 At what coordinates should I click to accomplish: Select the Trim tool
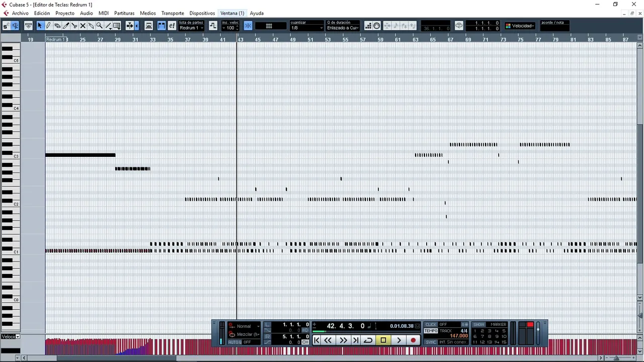coord(65,26)
